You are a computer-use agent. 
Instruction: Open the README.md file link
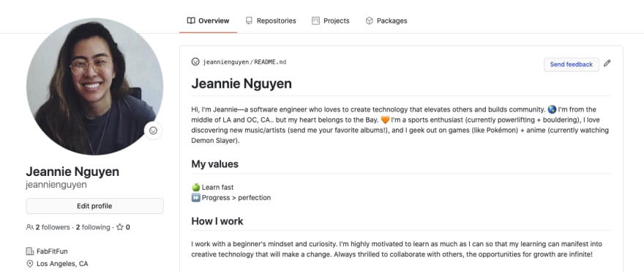tap(270, 62)
